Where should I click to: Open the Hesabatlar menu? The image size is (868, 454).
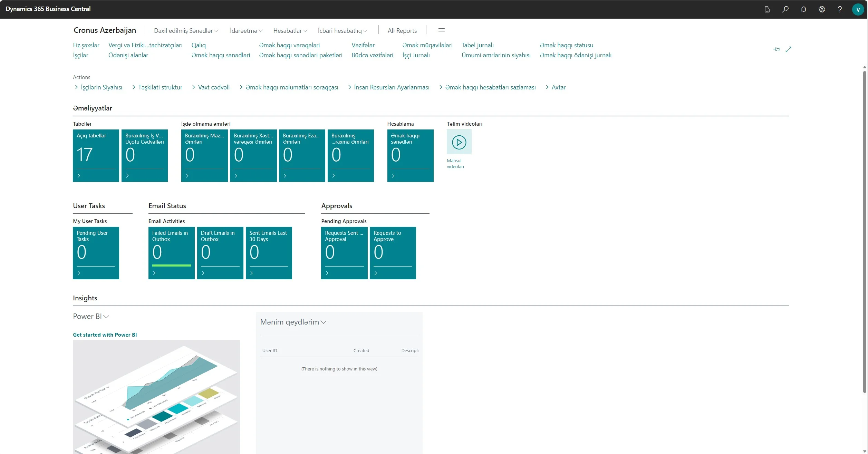(x=290, y=31)
